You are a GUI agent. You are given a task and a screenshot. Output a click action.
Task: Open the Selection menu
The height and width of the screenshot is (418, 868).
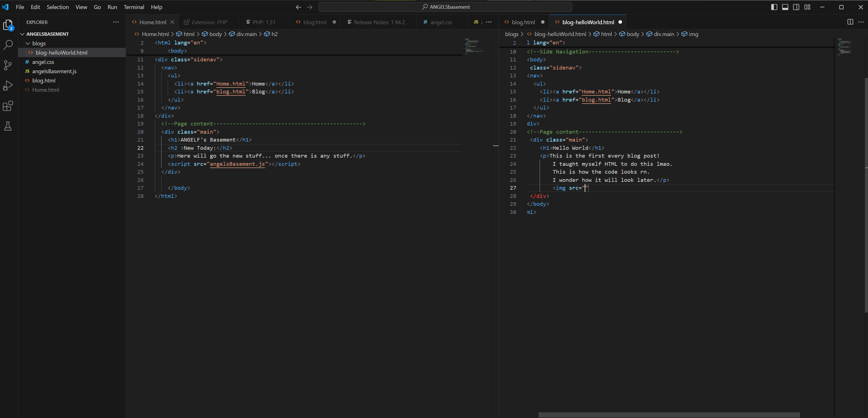coord(58,7)
